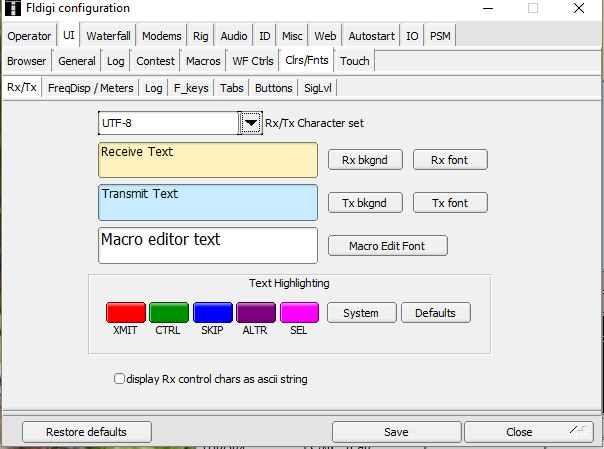Open the Rx/Tx Character set dropdown arrow
This screenshot has width=604, height=449.
[251, 123]
